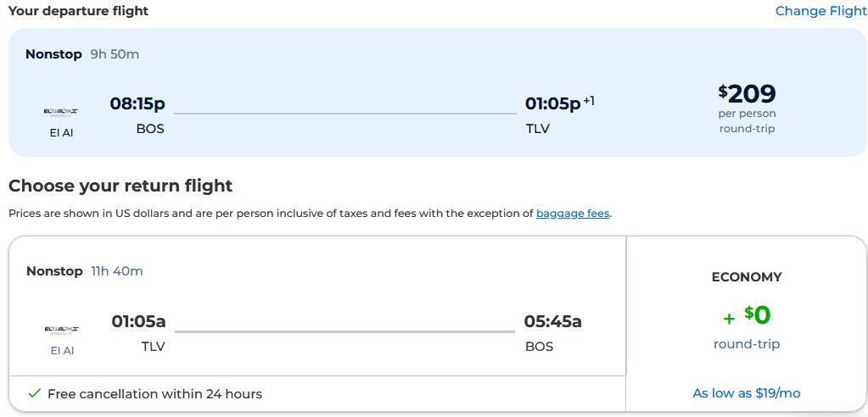This screenshot has height=417, width=868.
Task: Click the El Al logo in return flight
Action: point(61,329)
